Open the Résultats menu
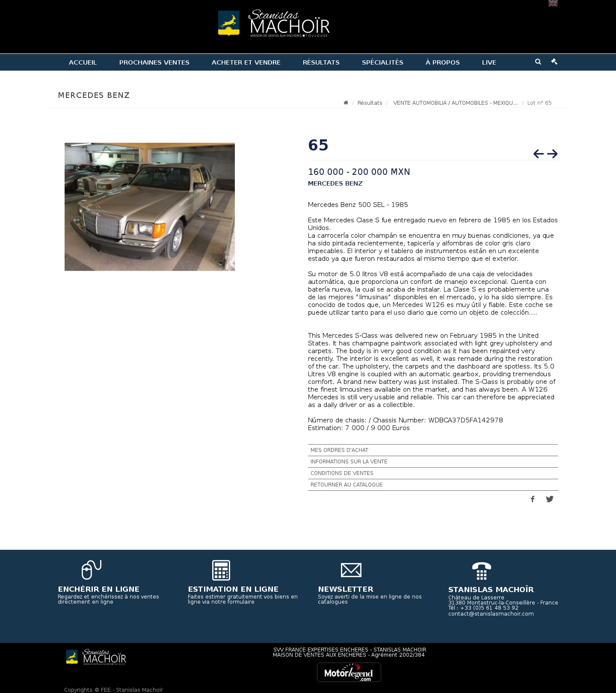The height and width of the screenshot is (693, 616). (x=321, y=62)
